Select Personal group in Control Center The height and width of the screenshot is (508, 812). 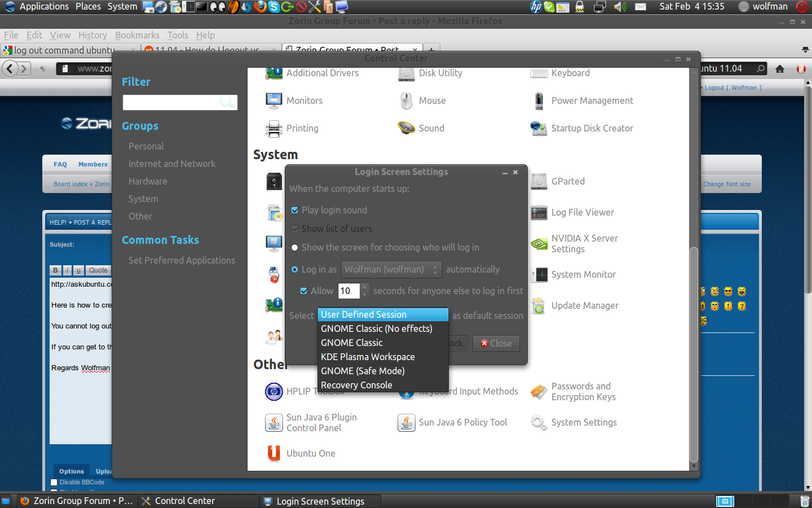pos(146,146)
